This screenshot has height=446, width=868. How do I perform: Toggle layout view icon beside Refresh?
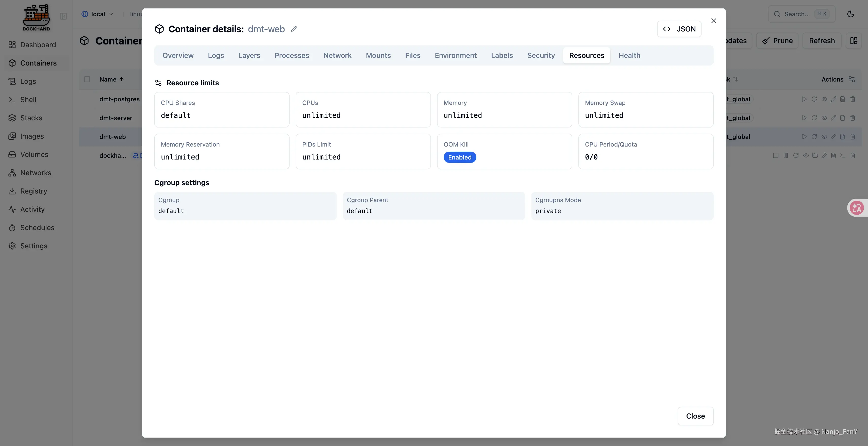854,41
